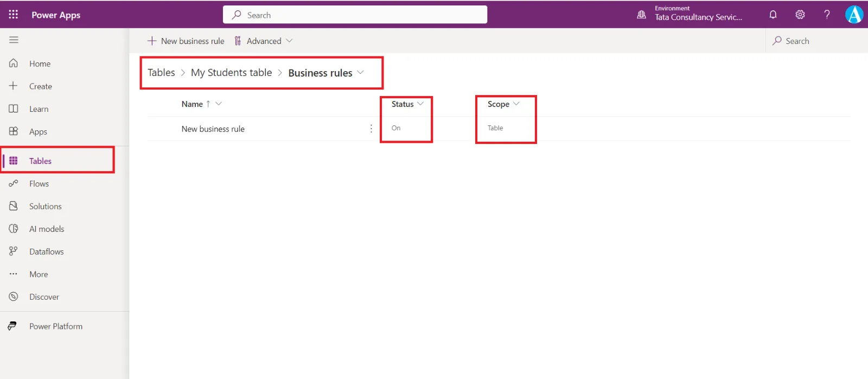Open notifications bell icon
868x379 pixels.
[773, 15]
